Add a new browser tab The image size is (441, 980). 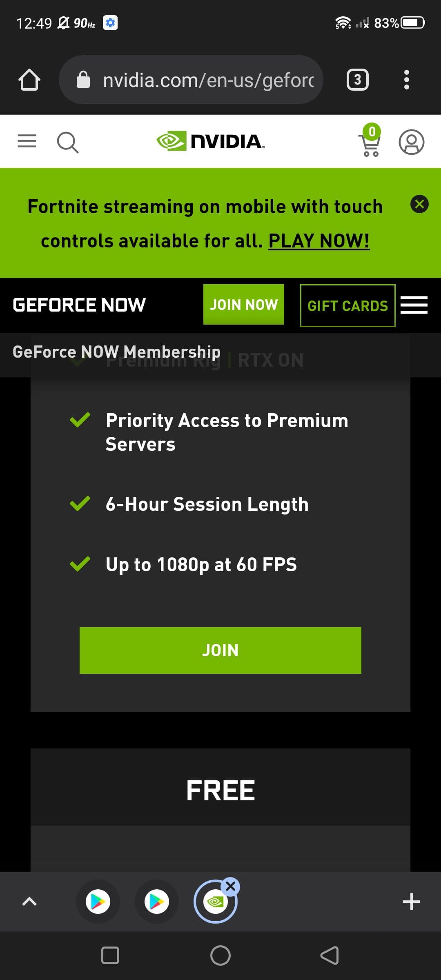point(411,901)
